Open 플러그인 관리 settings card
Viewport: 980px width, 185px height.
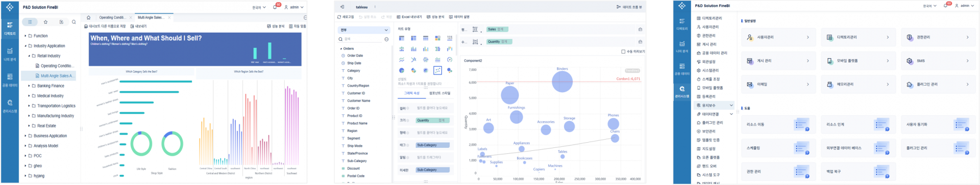pos(938,84)
